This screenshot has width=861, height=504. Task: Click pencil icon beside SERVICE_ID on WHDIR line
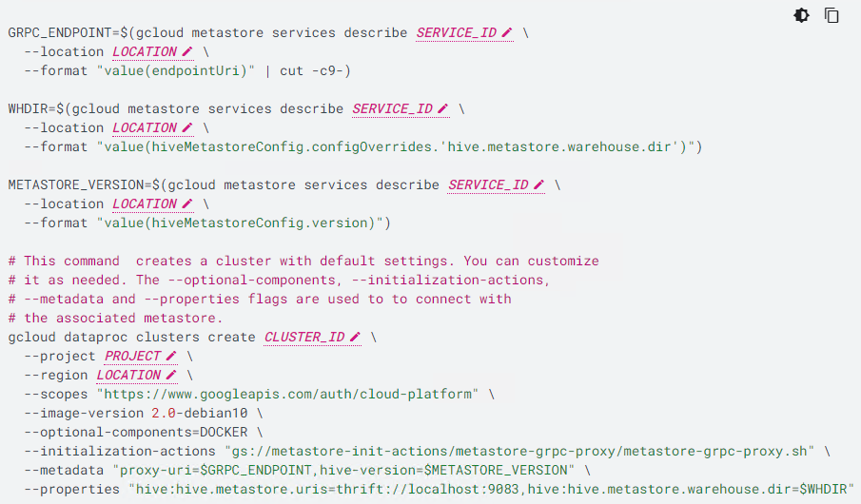point(443,108)
